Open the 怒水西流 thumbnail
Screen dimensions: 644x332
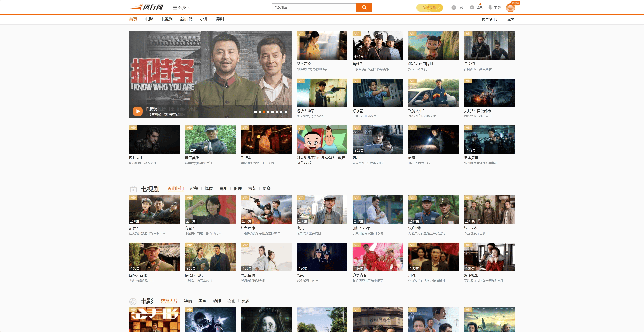pyautogui.click(x=322, y=46)
